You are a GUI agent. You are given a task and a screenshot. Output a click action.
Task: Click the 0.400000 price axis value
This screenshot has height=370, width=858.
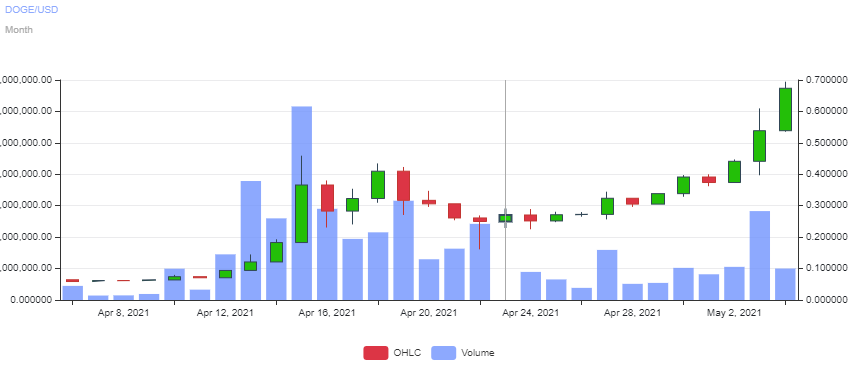(826, 175)
